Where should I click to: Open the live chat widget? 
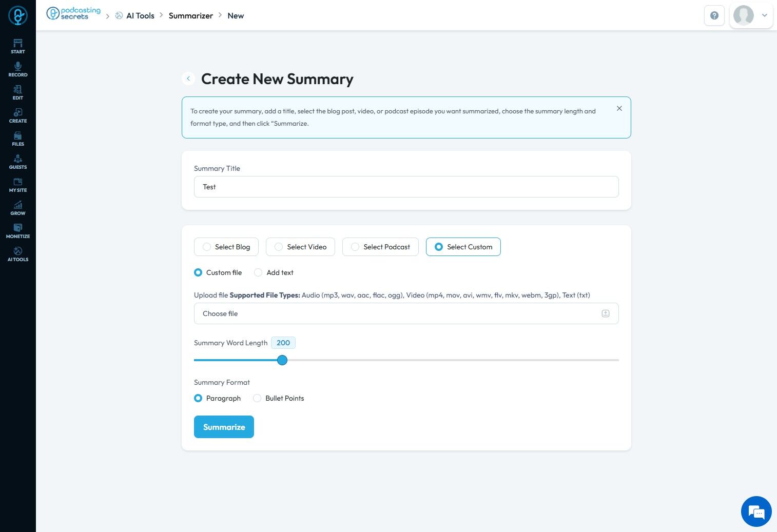pyautogui.click(x=756, y=511)
